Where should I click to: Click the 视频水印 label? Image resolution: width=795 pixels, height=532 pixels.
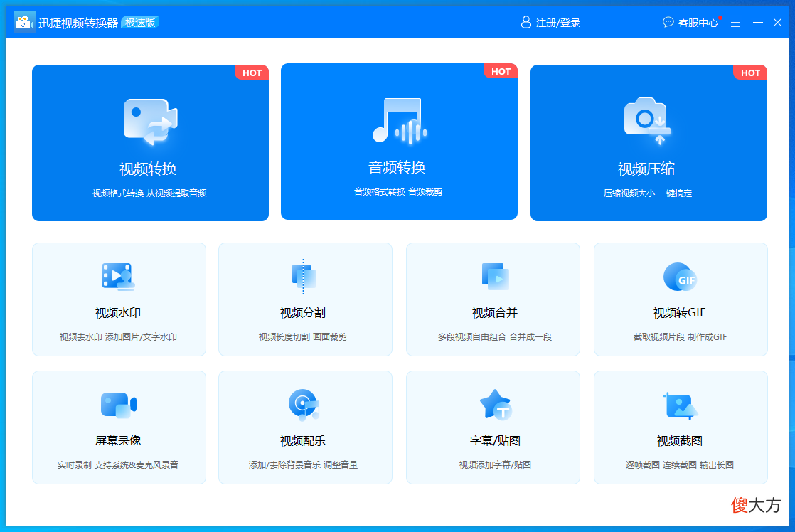[x=118, y=313]
